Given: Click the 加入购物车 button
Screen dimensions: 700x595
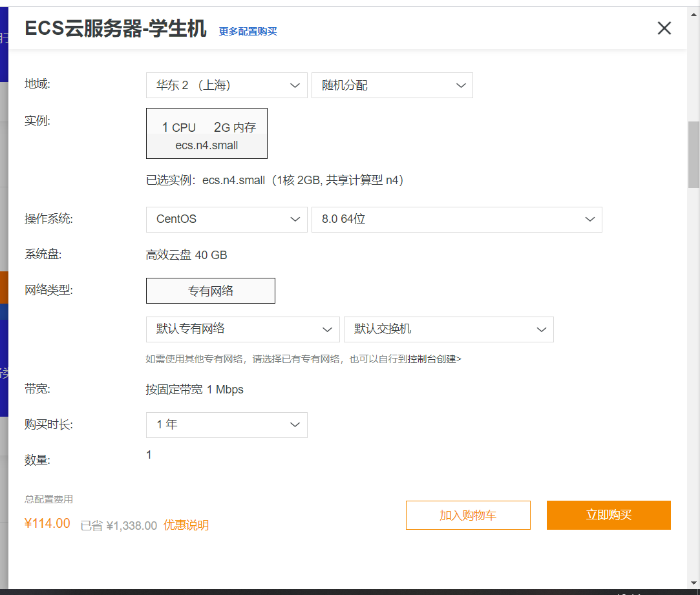Looking at the screenshot, I should [469, 515].
